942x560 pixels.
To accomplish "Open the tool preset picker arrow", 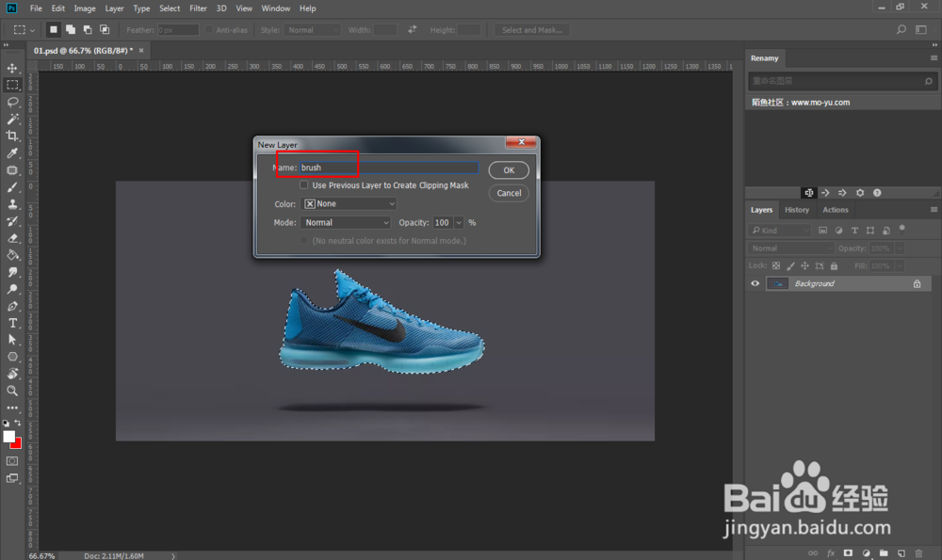I will click(32, 29).
